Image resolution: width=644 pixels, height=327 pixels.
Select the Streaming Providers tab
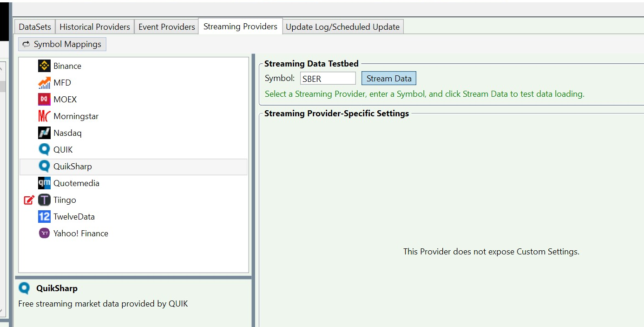[x=240, y=26]
